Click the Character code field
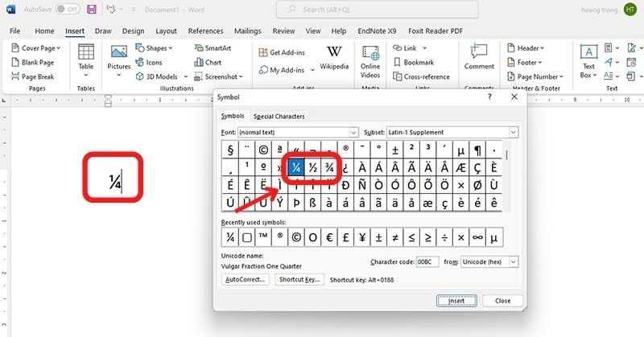The width and height of the screenshot is (644, 337). [427, 262]
